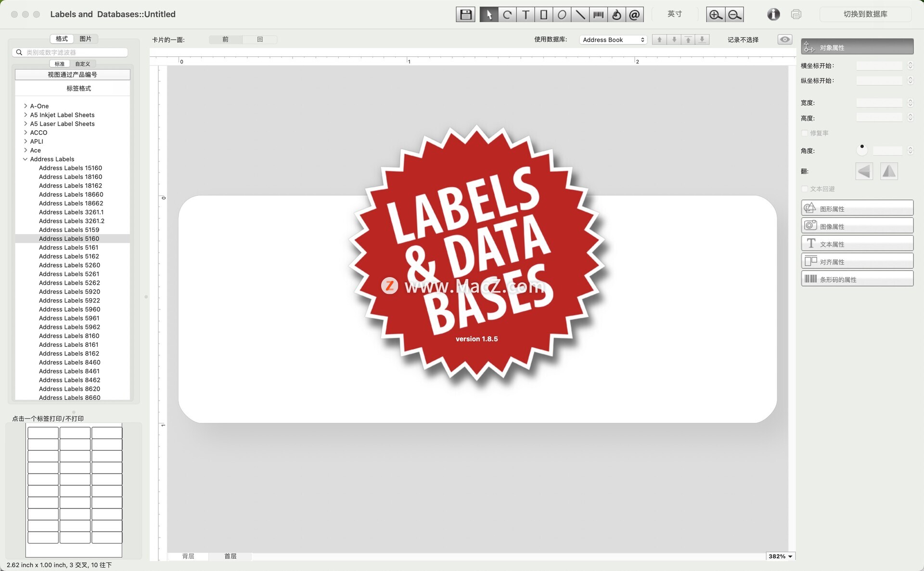Viewport: 924px width, 571px height.
Task: Open the 382% zoom dropdown
Action: coord(780,556)
